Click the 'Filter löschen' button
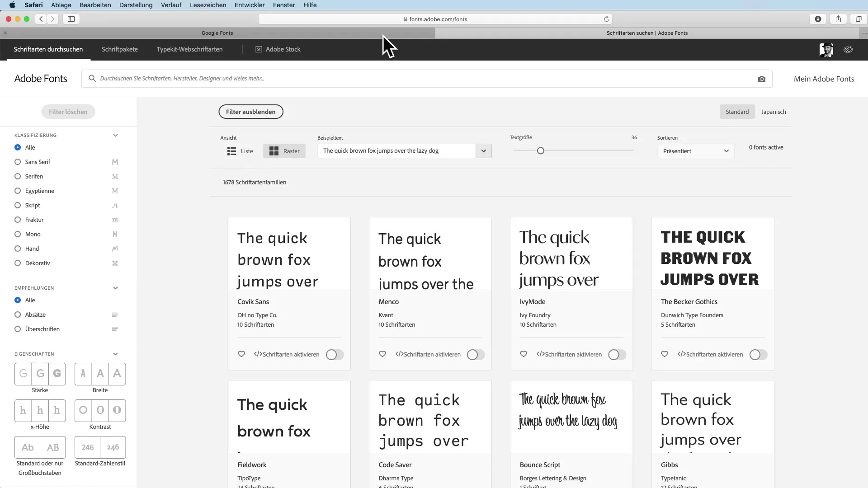Image resolution: width=868 pixels, height=488 pixels. (68, 112)
